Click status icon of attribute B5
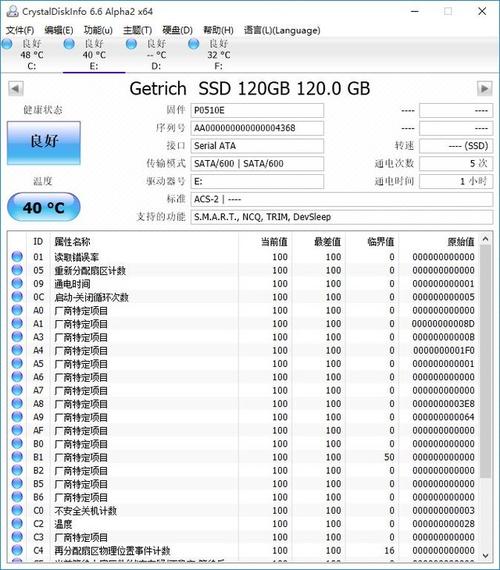The image size is (500, 570). [x=17, y=483]
